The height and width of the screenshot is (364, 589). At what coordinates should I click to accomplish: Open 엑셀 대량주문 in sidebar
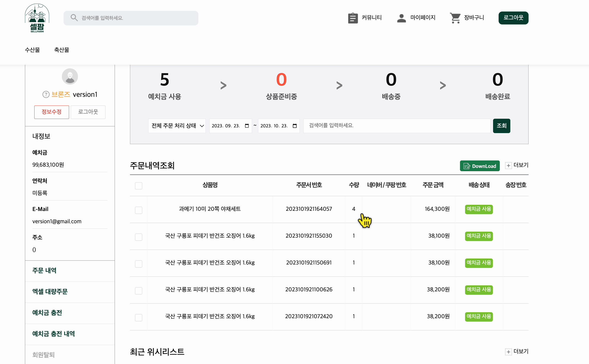point(50,292)
